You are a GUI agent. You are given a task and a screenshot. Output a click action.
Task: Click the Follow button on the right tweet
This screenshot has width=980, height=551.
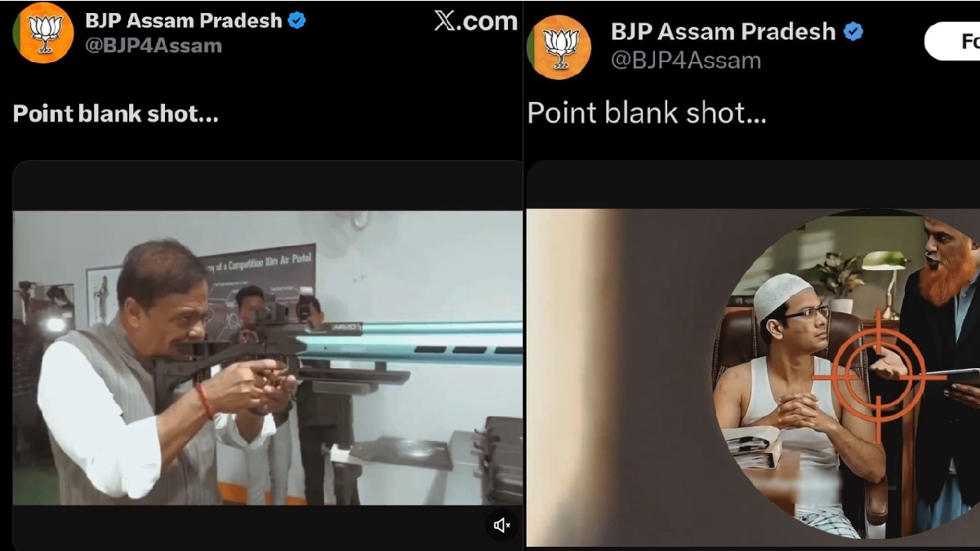tap(952, 41)
